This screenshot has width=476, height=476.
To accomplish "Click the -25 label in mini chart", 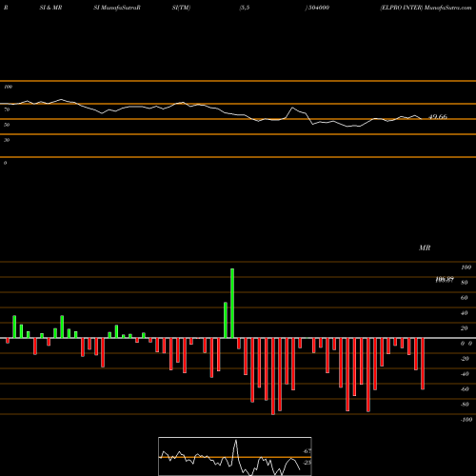I will pos(307,463).
